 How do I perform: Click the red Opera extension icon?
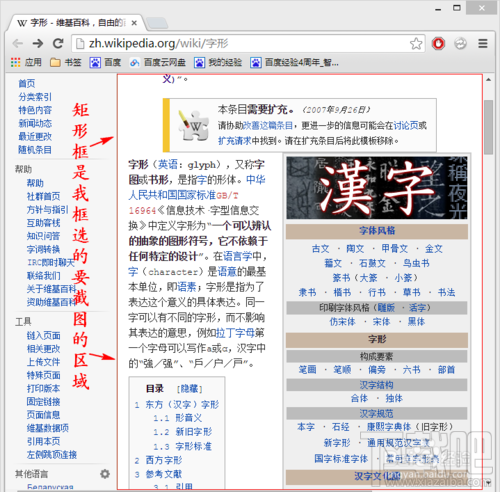438,44
